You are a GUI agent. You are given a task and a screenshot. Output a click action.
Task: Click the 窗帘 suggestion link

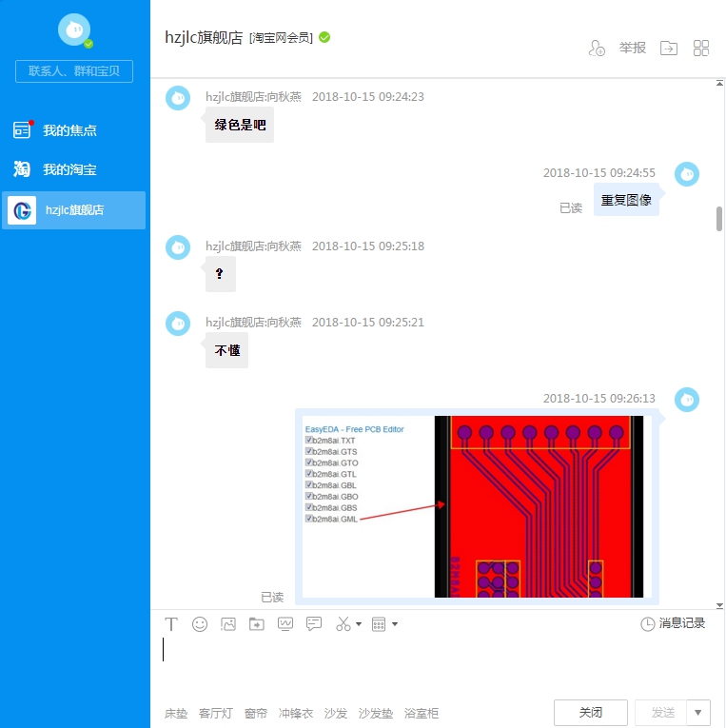(x=256, y=713)
